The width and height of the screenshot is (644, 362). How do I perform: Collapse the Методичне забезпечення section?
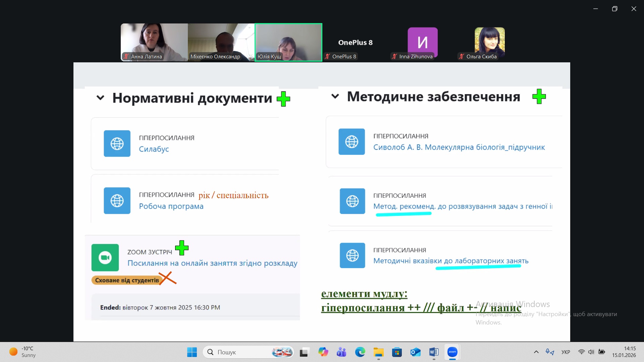(x=335, y=97)
